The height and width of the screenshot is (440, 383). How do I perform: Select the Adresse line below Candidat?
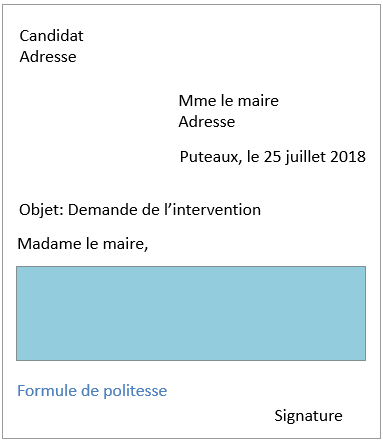pos(48,57)
